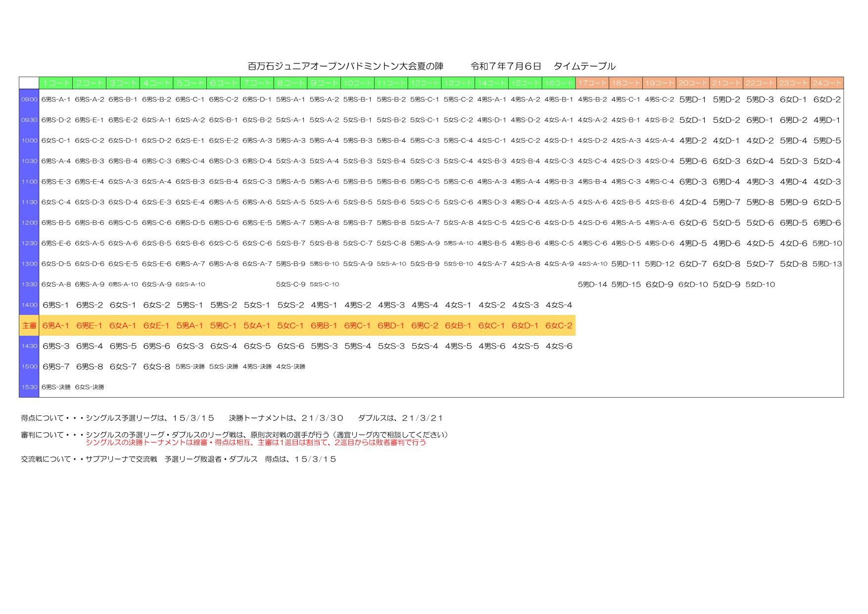Select the 得点について scoring note line
This screenshot has height=614, width=868.
tap(232, 418)
